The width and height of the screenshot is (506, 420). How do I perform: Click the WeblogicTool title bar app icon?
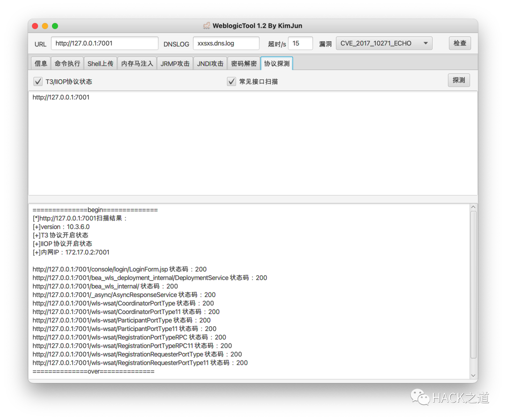pos(207,25)
